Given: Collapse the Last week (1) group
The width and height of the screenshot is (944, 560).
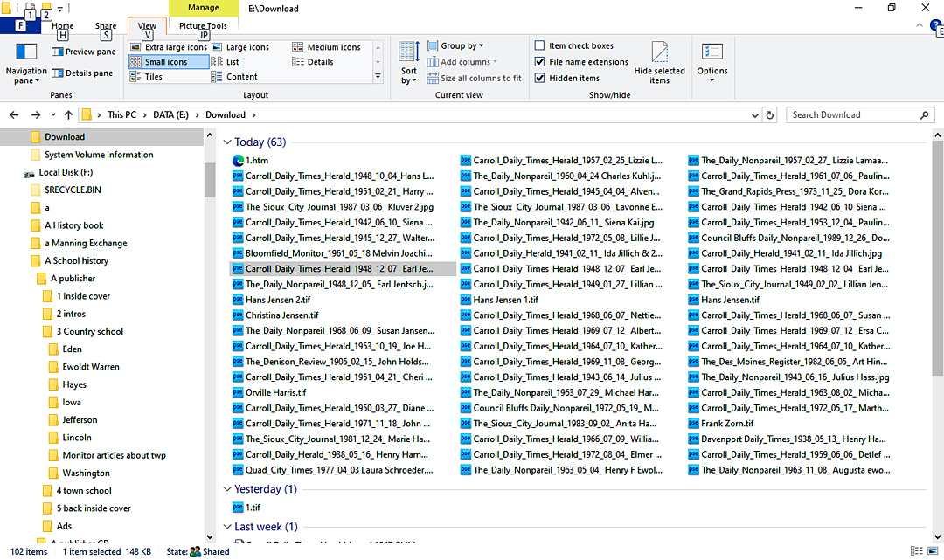Looking at the screenshot, I should click(227, 527).
